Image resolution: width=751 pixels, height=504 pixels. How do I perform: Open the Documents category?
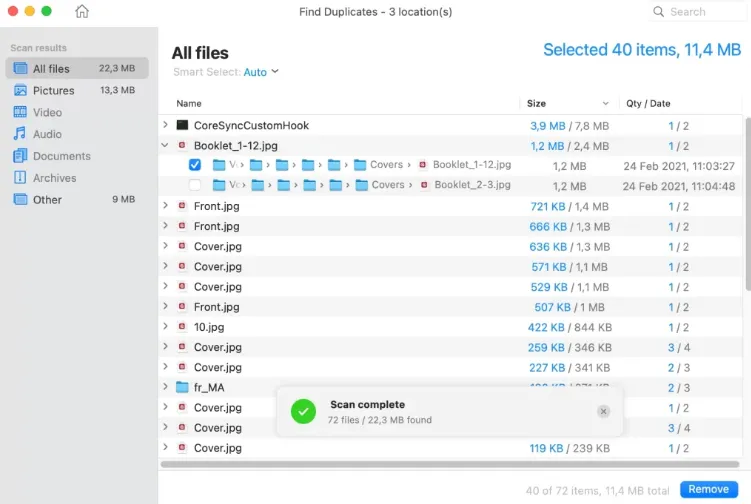[77, 156]
